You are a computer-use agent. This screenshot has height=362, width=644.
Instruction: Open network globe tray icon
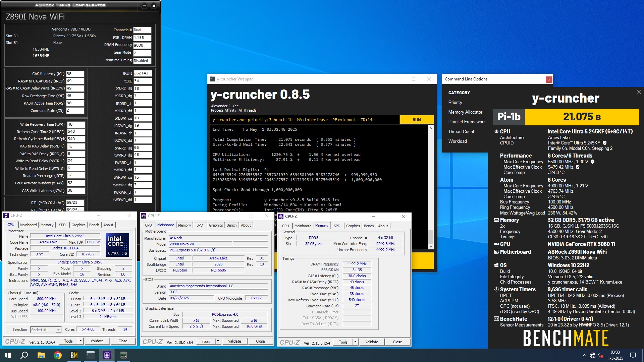coord(593,355)
